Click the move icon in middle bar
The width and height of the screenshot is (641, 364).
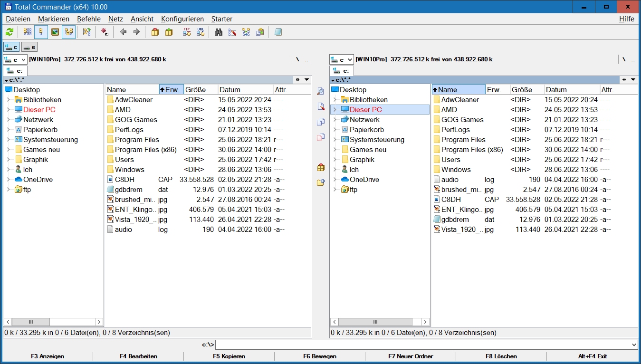tap(321, 137)
